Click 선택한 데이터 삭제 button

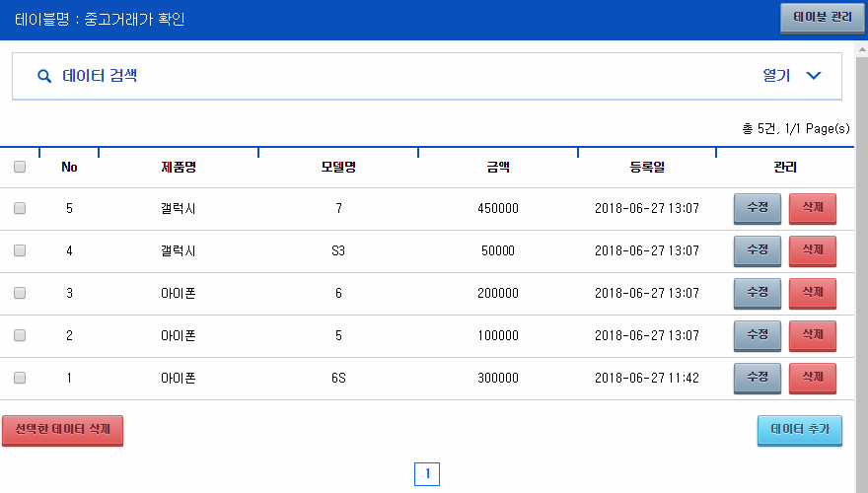62,430
